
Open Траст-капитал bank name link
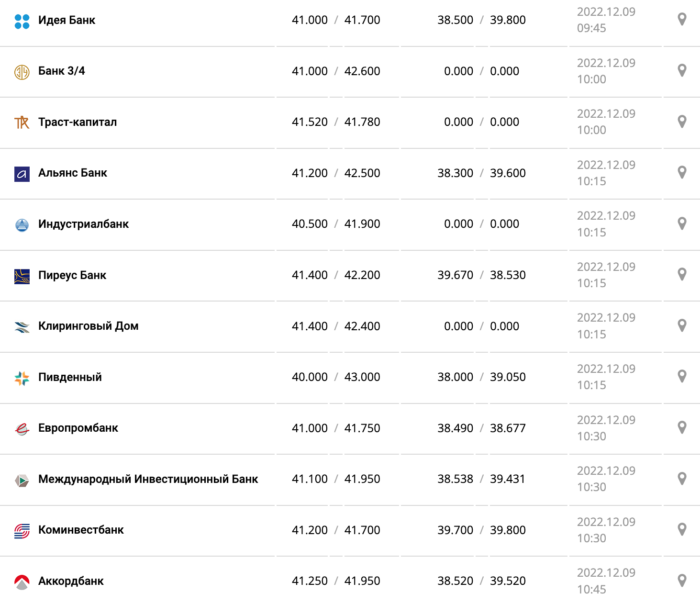78,122
